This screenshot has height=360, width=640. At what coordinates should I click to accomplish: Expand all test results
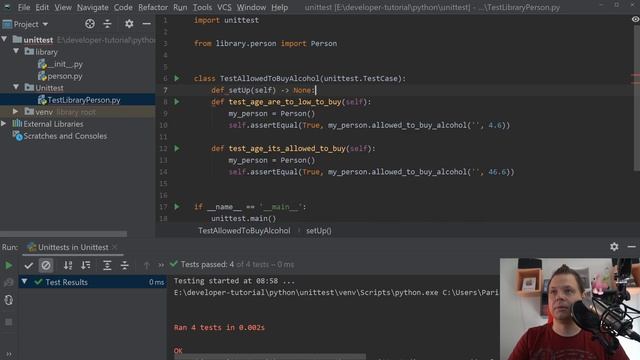click(x=107, y=266)
